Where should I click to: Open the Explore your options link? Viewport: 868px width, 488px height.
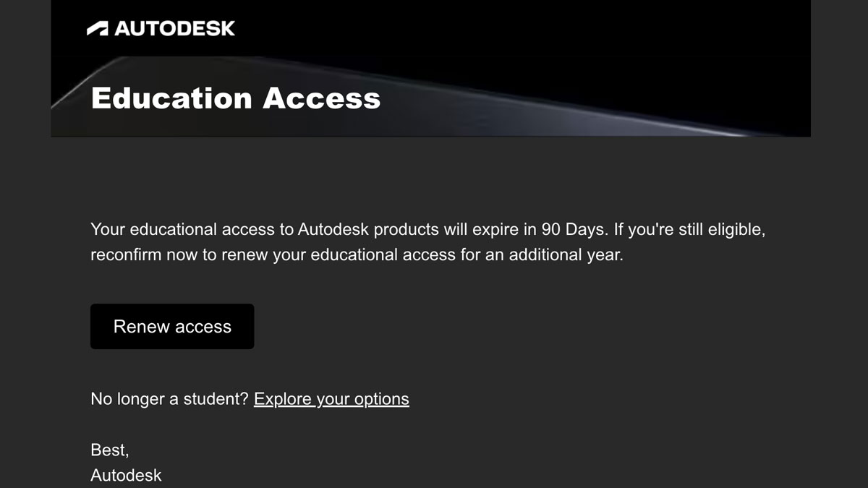[331, 399]
